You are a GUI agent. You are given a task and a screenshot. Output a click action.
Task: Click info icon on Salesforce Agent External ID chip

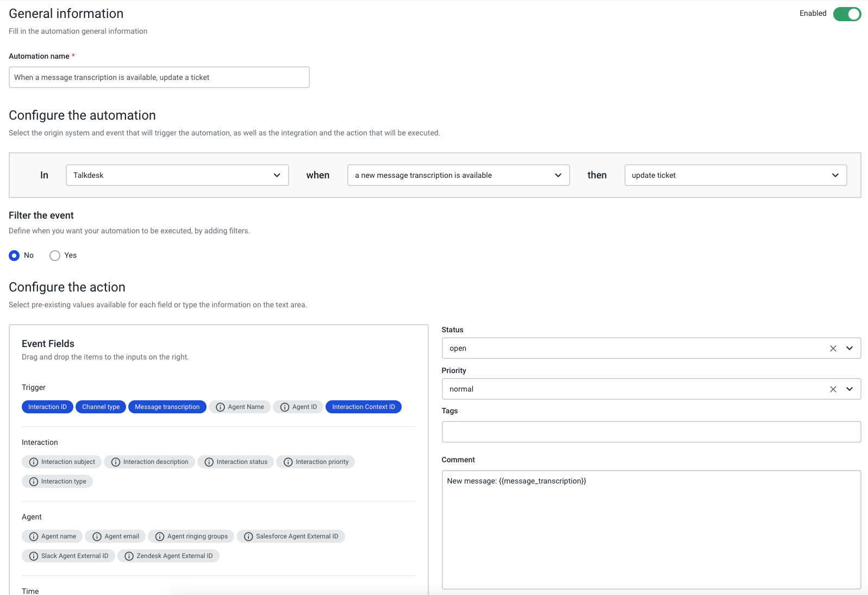(248, 536)
